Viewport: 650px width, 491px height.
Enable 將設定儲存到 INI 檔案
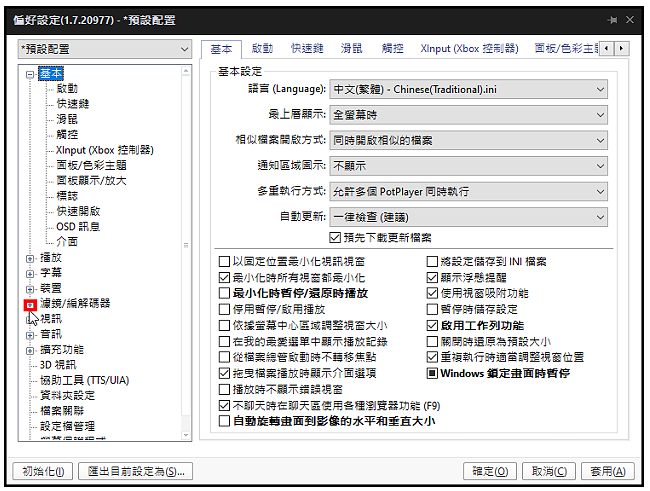pyautogui.click(x=432, y=261)
